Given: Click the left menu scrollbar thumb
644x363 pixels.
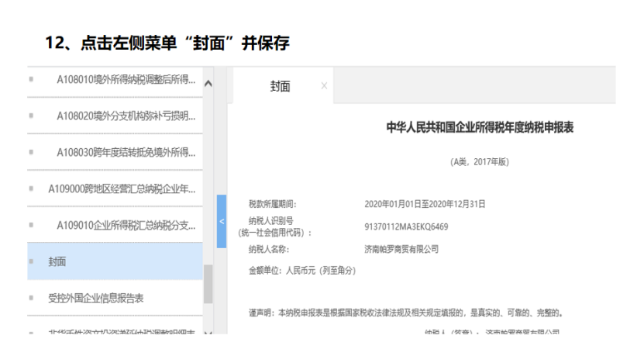Looking at the screenshot, I should (x=208, y=283).
